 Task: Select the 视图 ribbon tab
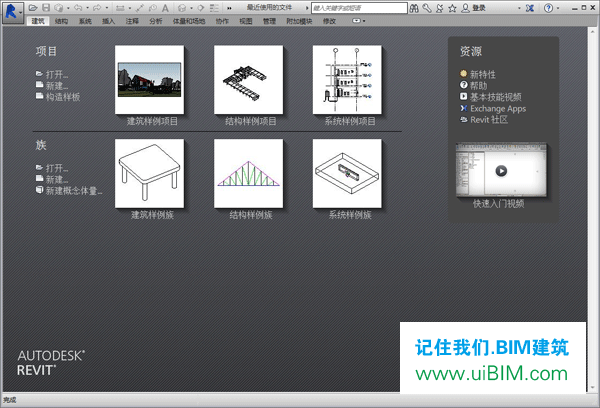pyautogui.click(x=245, y=20)
